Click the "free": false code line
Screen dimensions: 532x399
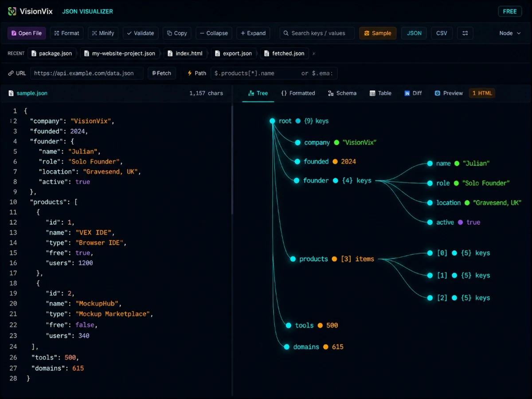(x=71, y=325)
